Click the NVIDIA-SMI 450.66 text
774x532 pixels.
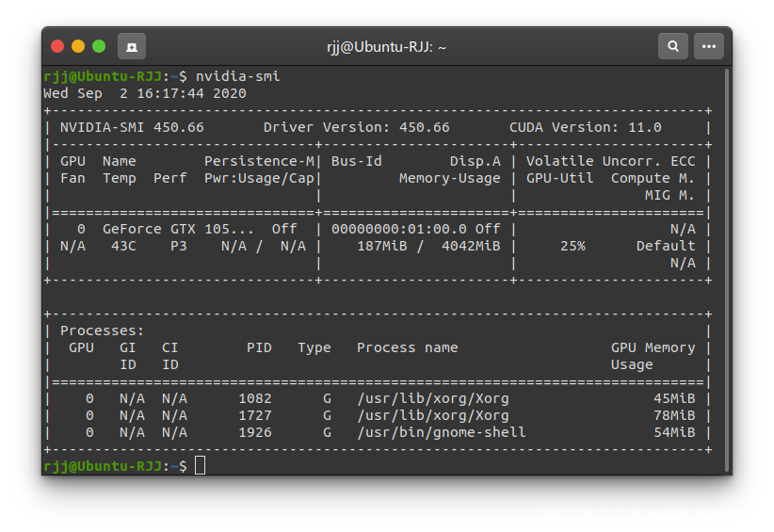pyautogui.click(x=132, y=127)
